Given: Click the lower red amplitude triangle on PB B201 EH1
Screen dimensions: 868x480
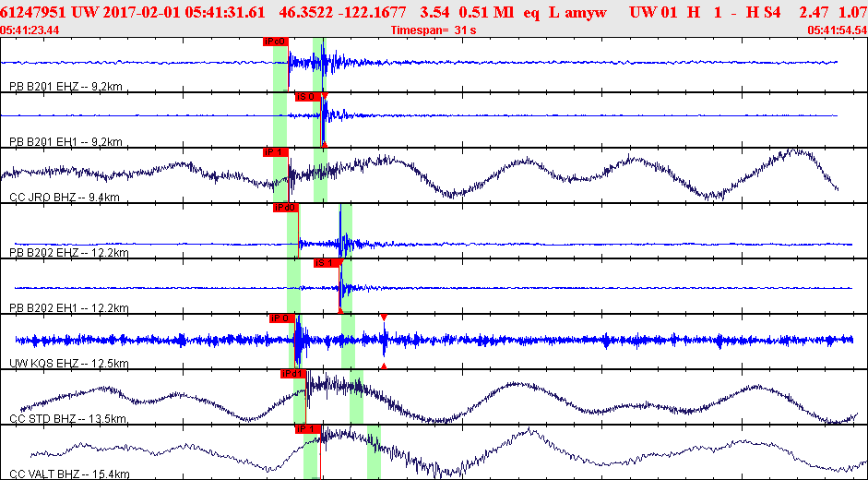Looking at the screenshot, I should [x=325, y=144].
